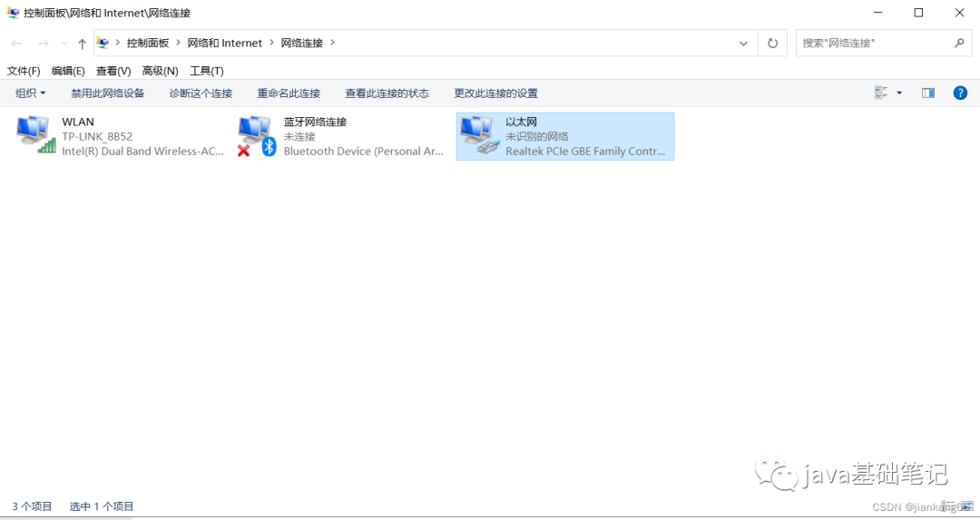This screenshot has width=980, height=520.
Task: Expand the chevron after 网络和 Internet breadcrumb
Action: (x=272, y=43)
